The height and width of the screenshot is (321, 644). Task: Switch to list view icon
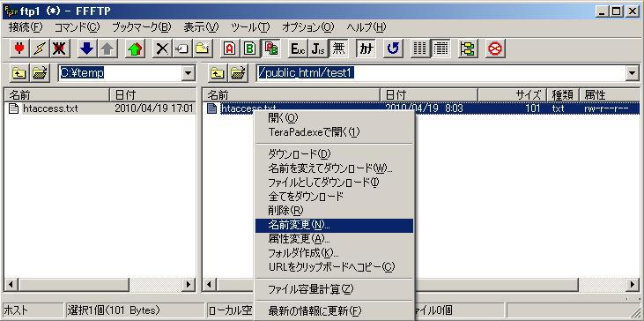tap(420, 49)
